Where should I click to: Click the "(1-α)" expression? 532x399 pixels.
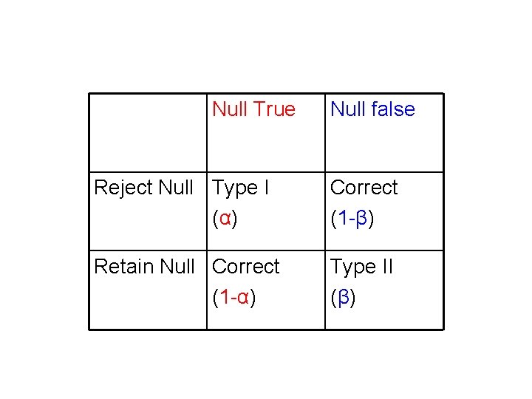click(234, 298)
